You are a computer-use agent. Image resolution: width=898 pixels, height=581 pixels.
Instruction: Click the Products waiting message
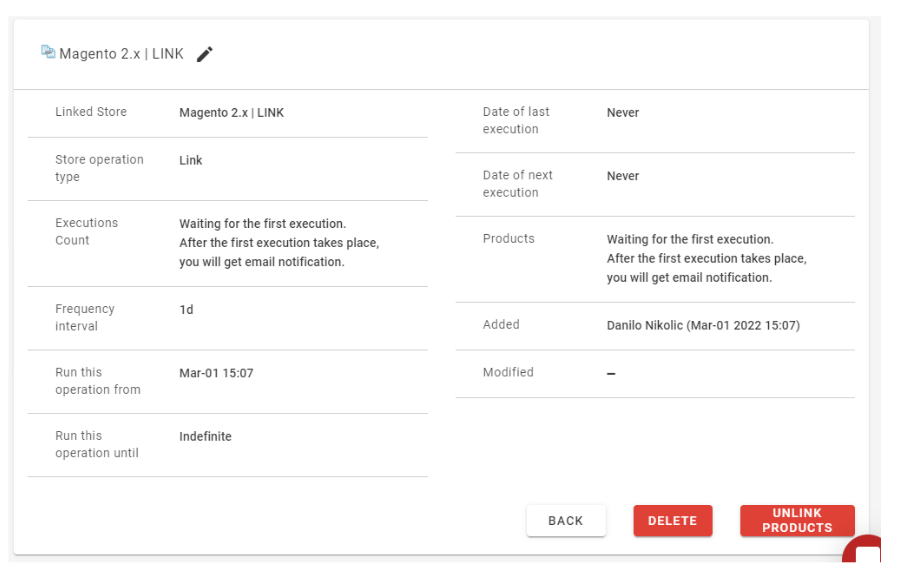707,258
